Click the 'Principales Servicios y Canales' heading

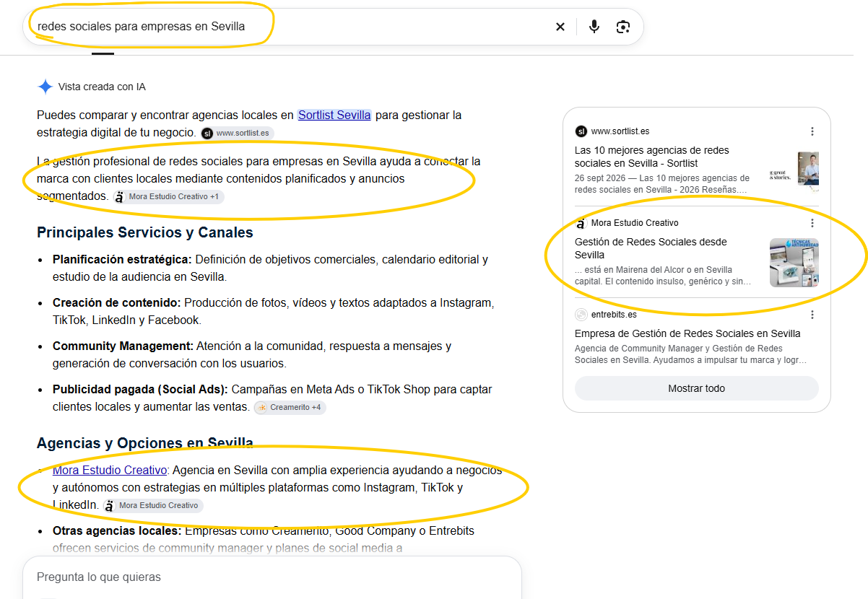(x=145, y=232)
